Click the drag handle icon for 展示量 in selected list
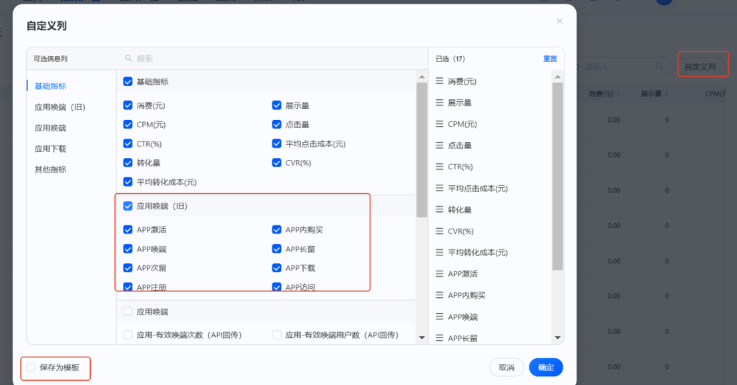 tap(439, 102)
